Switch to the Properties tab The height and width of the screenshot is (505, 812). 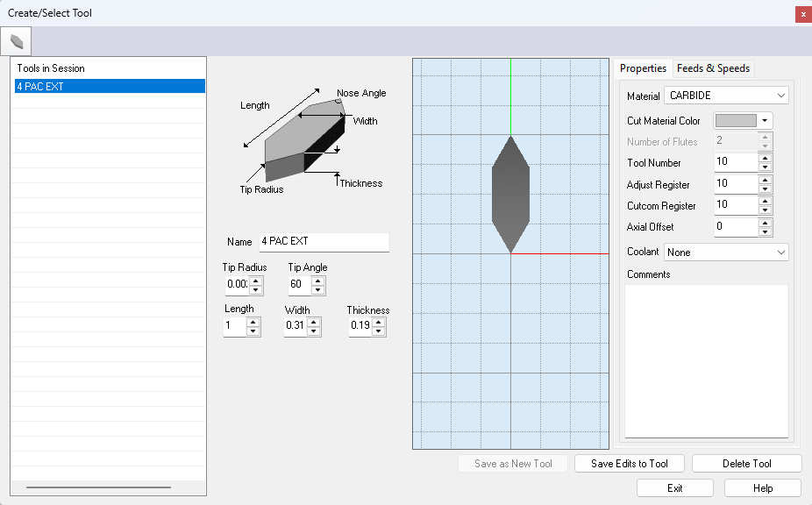click(644, 68)
